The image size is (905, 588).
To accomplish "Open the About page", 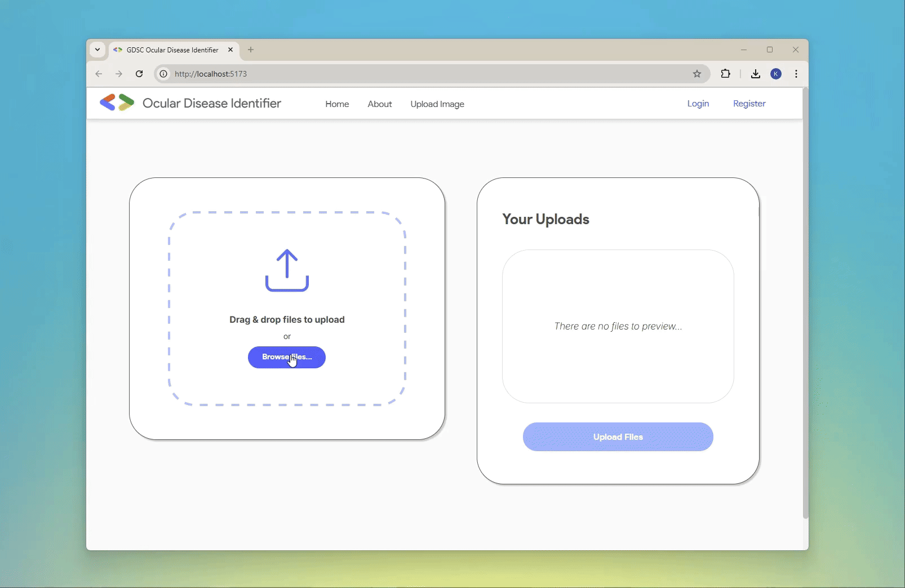I will [380, 104].
